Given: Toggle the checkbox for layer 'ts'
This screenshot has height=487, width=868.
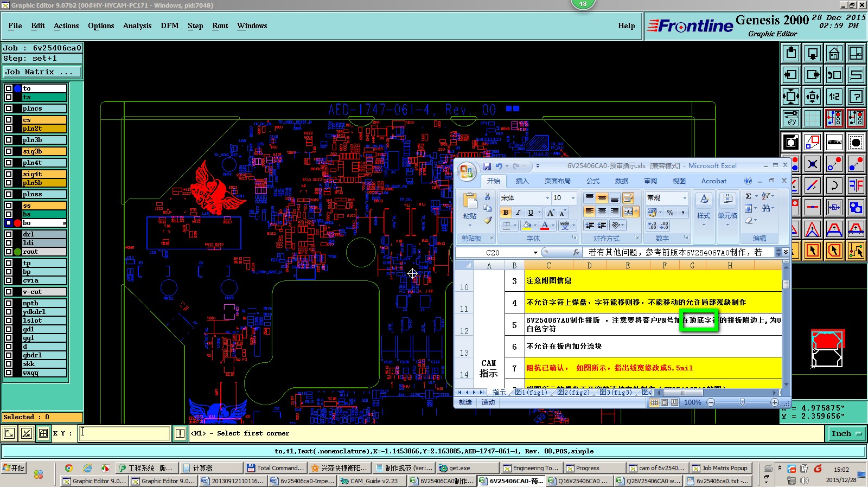Looking at the screenshot, I should click(9, 97).
